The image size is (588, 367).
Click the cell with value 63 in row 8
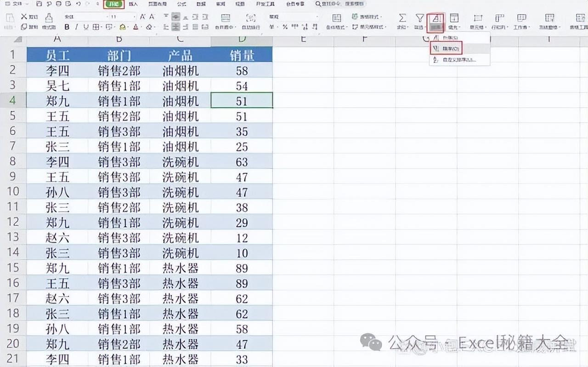tap(242, 161)
